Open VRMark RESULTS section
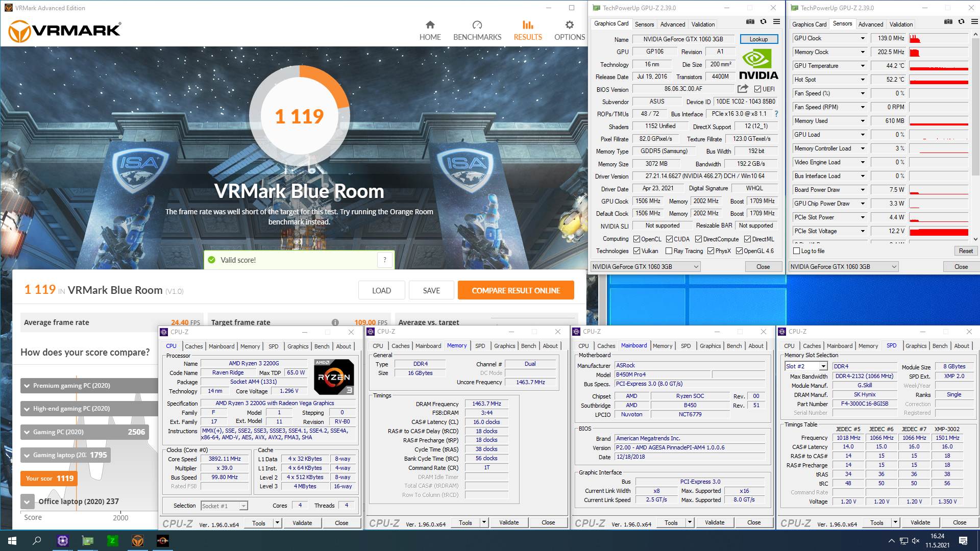This screenshot has width=980, height=551. pos(528,31)
